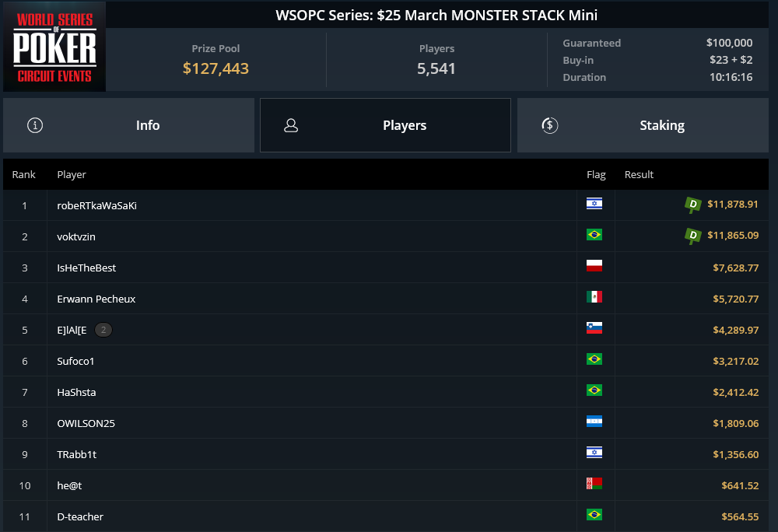This screenshot has width=778, height=532.
Task: Click the Result column header
Action: click(x=639, y=174)
